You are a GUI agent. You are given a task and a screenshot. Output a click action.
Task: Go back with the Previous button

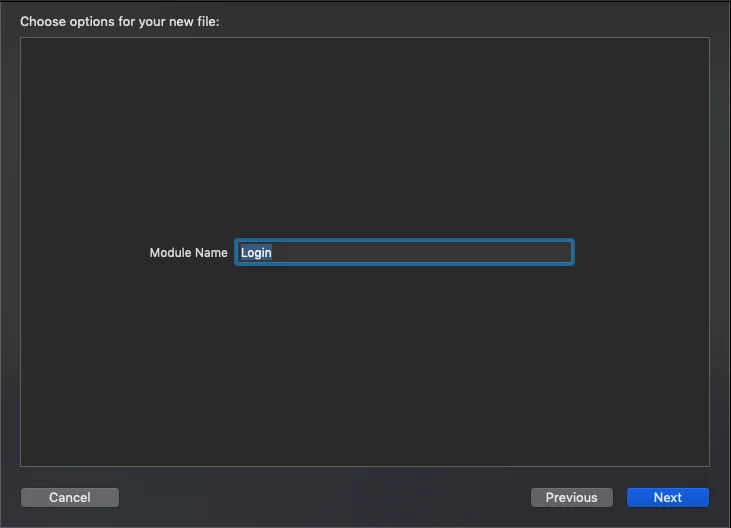[572, 497]
